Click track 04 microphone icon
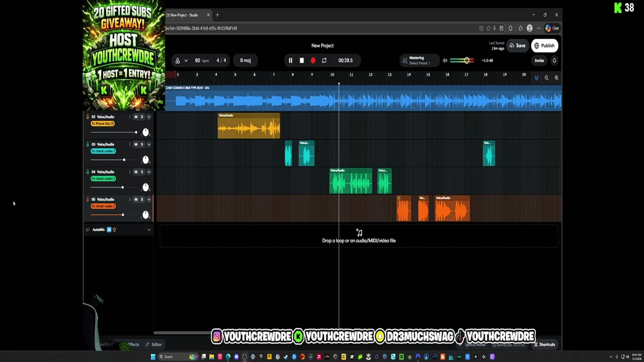This screenshot has width=644, height=362. coord(88,172)
